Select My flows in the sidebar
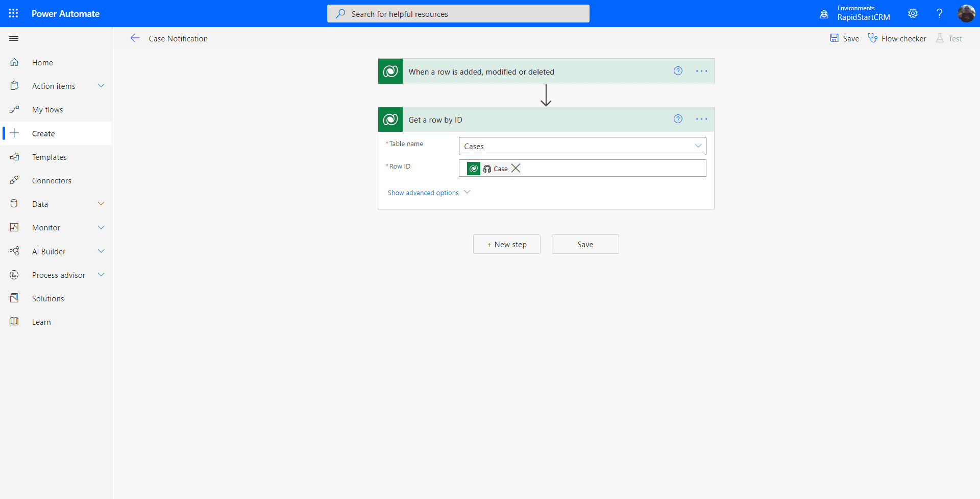Viewport: 980px width, 499px height. click(47, 109)
